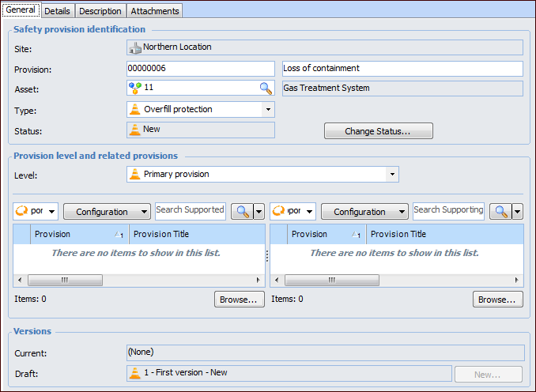Screen dimensions: 536x392
Task: Click the Primary provision level value
Action: click(176, 175)
